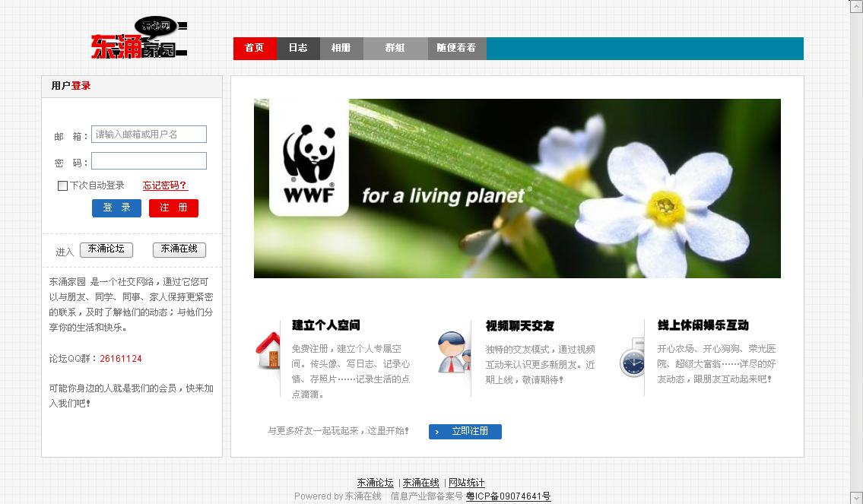
Task: Open the 群组 nav tab
Action: pyautogui.click(x=395, y=49)
